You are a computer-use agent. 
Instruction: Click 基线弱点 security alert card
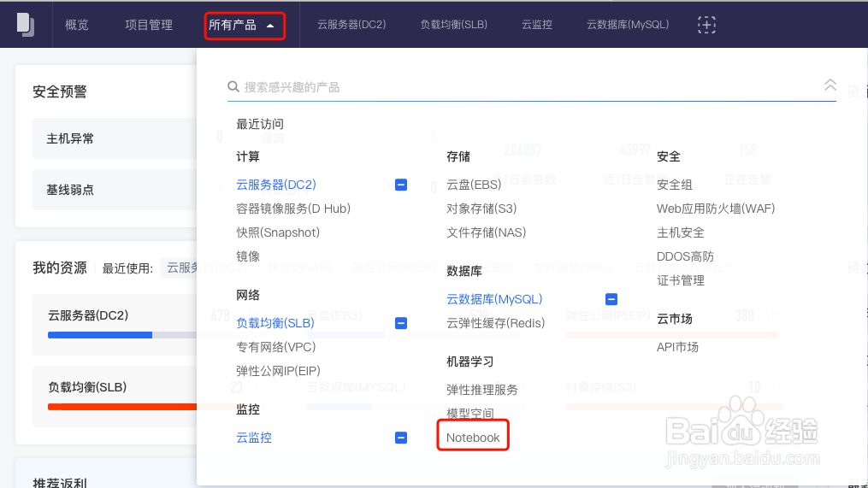point(115,190)
